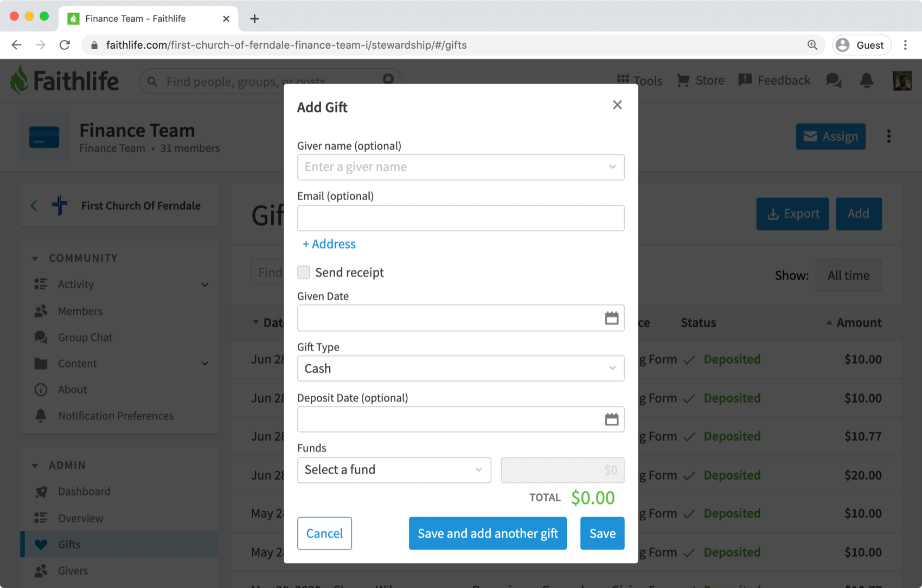Image resolution: width=922 pixels, height=588 pixels.
Task: Cancel the Add Gift dialog
Action: point(324,533)
